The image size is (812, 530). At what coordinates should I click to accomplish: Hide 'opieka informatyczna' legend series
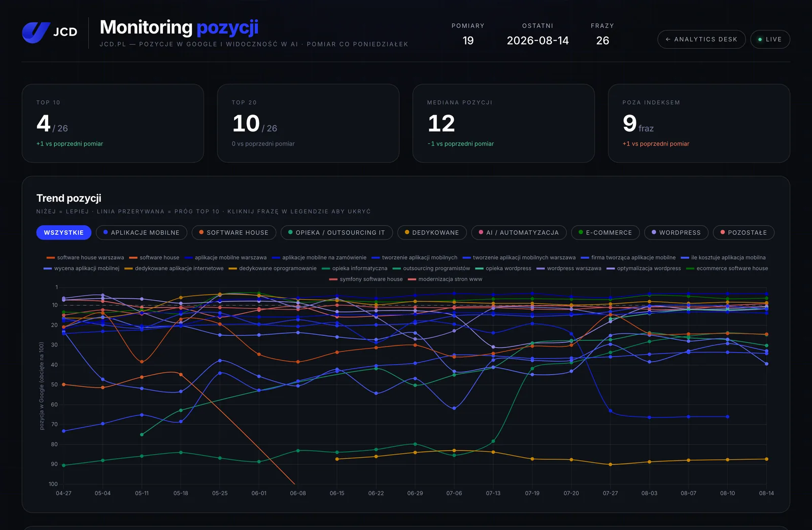[x=355, y=268]
